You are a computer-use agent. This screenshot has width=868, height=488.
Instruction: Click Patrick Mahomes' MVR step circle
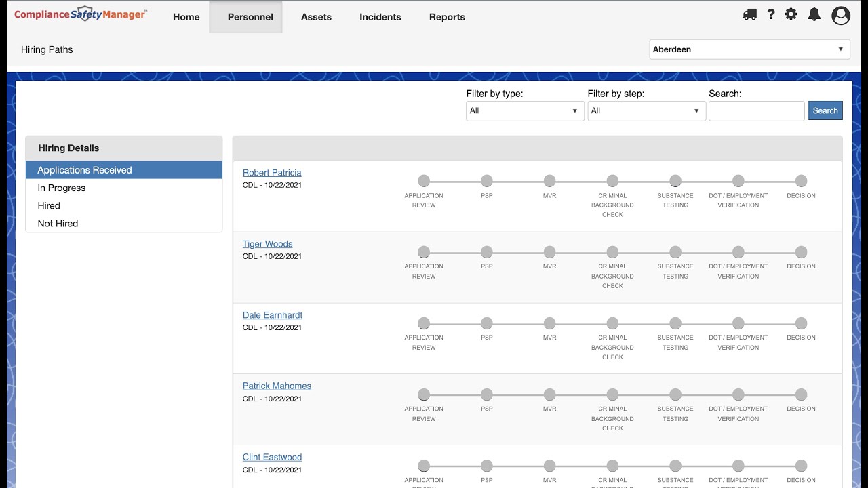(x=549, y=394)
